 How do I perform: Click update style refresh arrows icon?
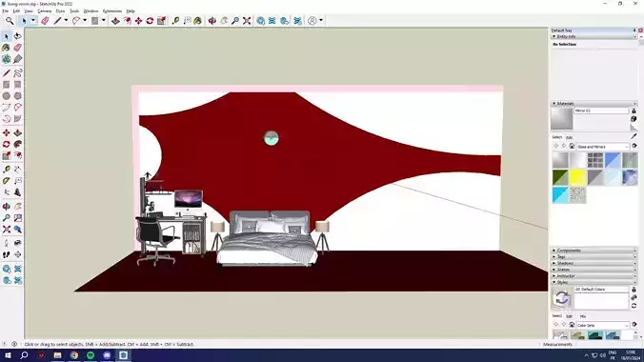[x=634, y=306]
